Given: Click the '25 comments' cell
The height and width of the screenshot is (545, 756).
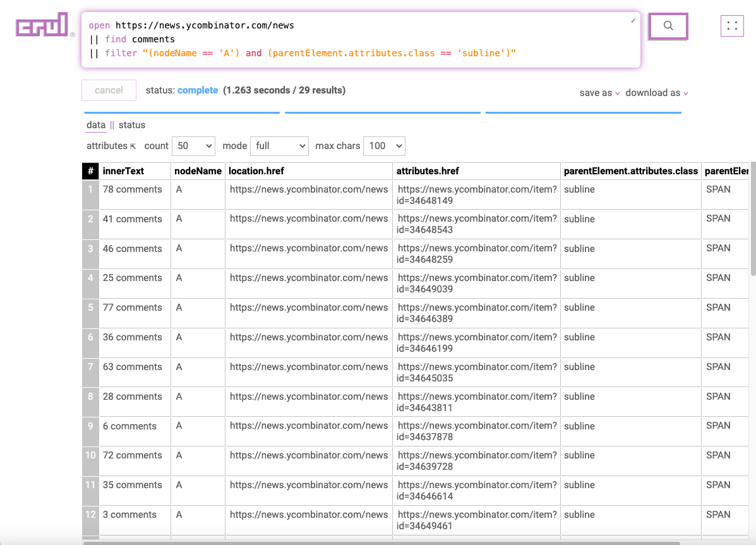Looking at the screenshot, I should (x=135, y=284).
